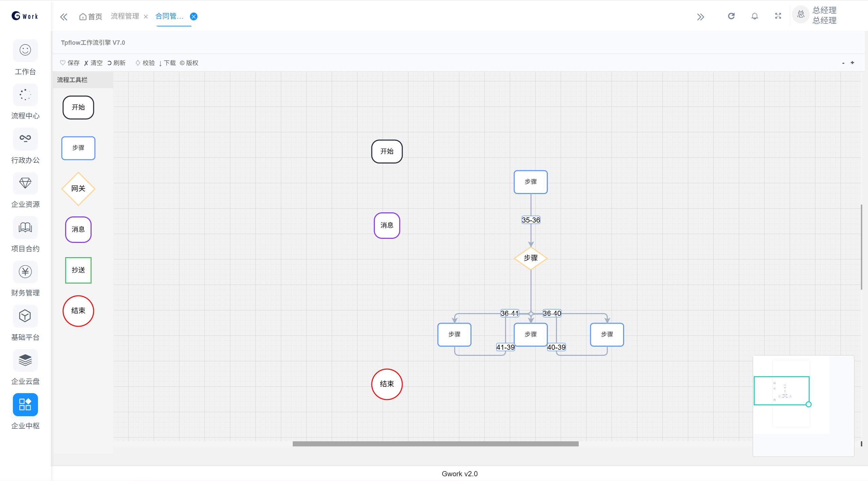The width and height of the screenshot is (868, 481).
Task: Close the 合同管 tab
Action: 194,17
